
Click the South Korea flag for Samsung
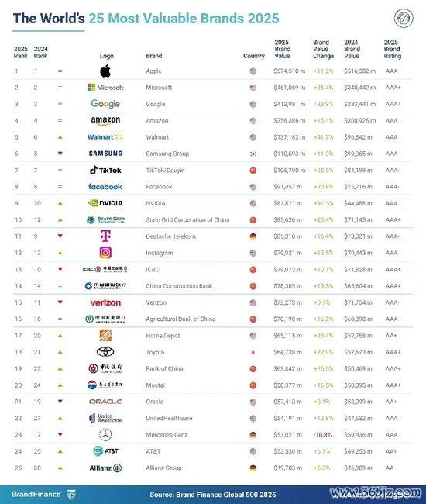253,154
